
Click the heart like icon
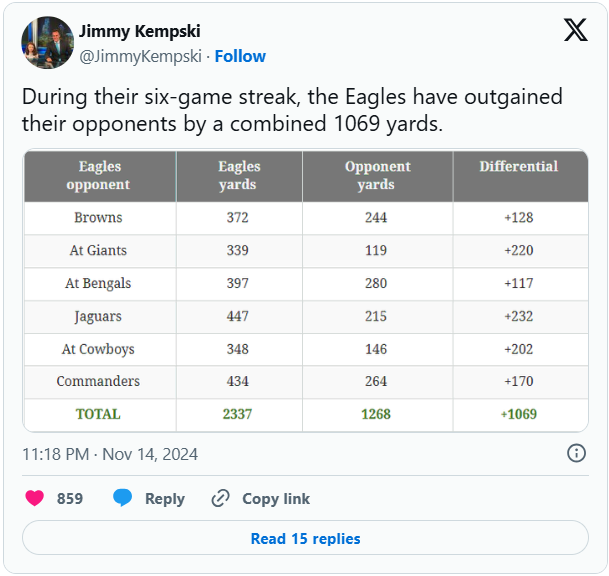pos(35,498)
